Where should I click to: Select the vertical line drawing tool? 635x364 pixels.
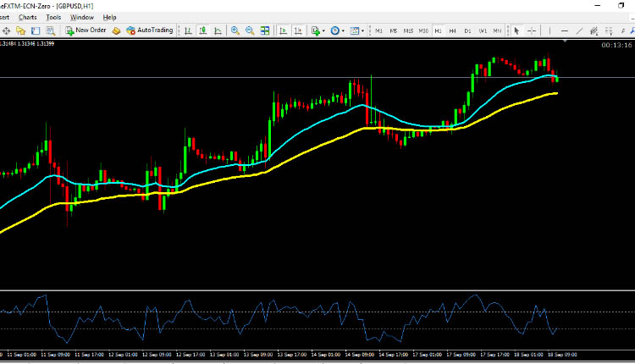pyautogui.click(x=549, y=30)
